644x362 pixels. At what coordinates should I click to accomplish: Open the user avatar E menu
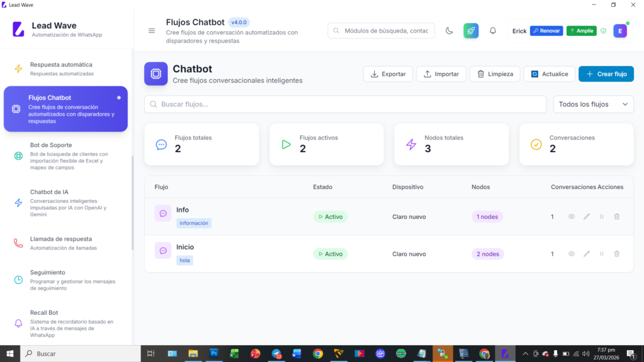[x=620, y=31]
